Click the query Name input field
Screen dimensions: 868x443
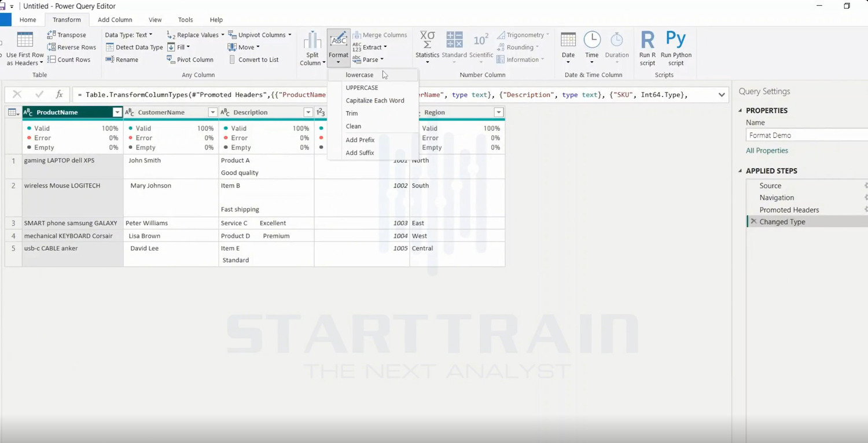tap(807, 135)
